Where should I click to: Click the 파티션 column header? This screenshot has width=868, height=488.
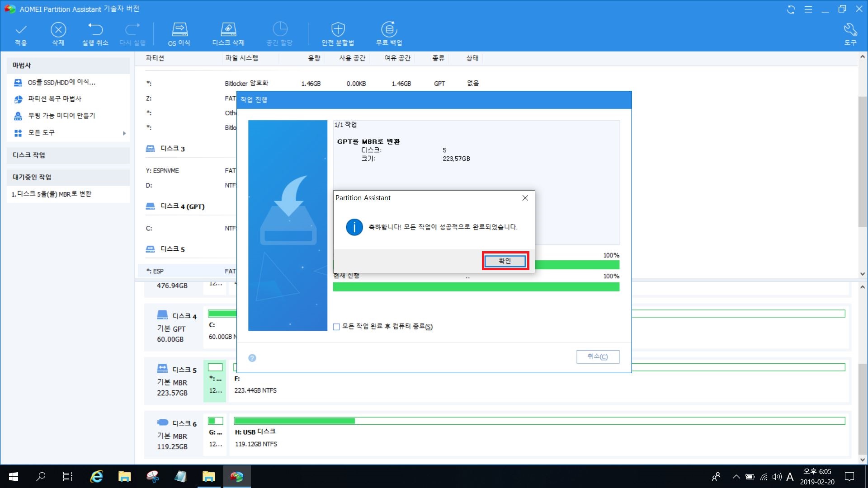tap(155, 58)
